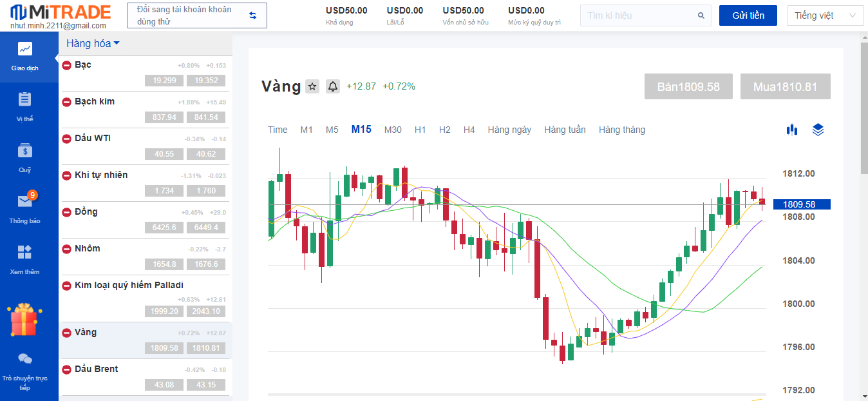
Task: Remove Bạc from the watchlist
Action: tap(66, 65)
